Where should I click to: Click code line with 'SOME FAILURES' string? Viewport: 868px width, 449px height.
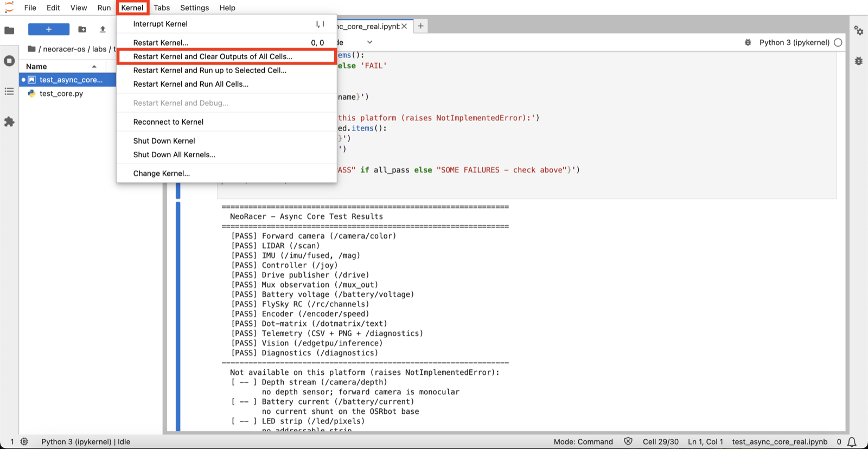click(458, 170)
